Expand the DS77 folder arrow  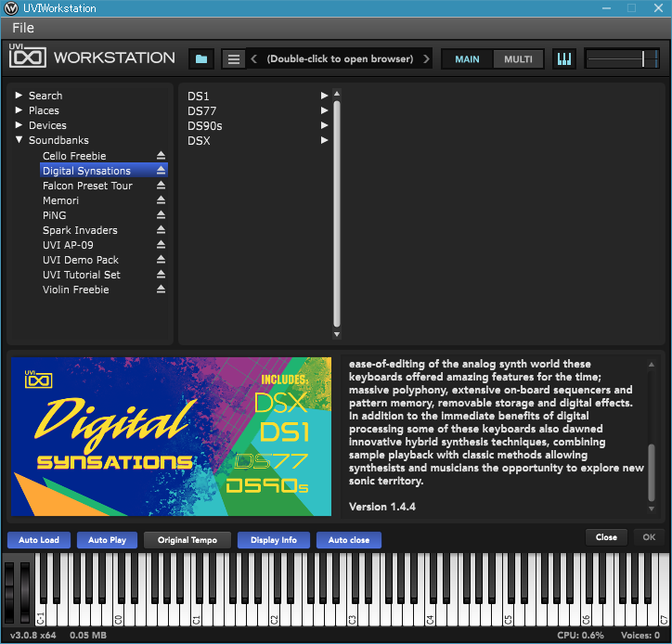[325, 110]
